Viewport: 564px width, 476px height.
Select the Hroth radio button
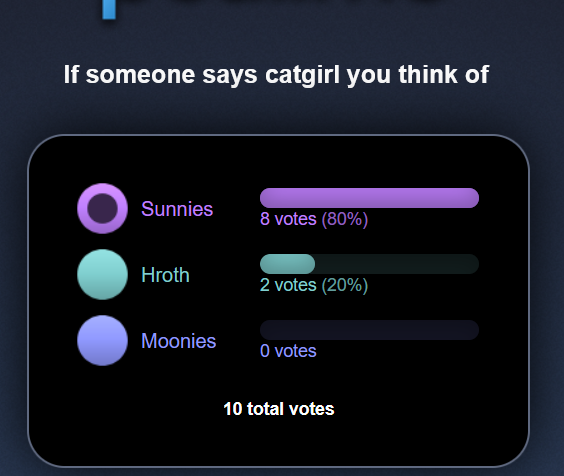(103, 275)
